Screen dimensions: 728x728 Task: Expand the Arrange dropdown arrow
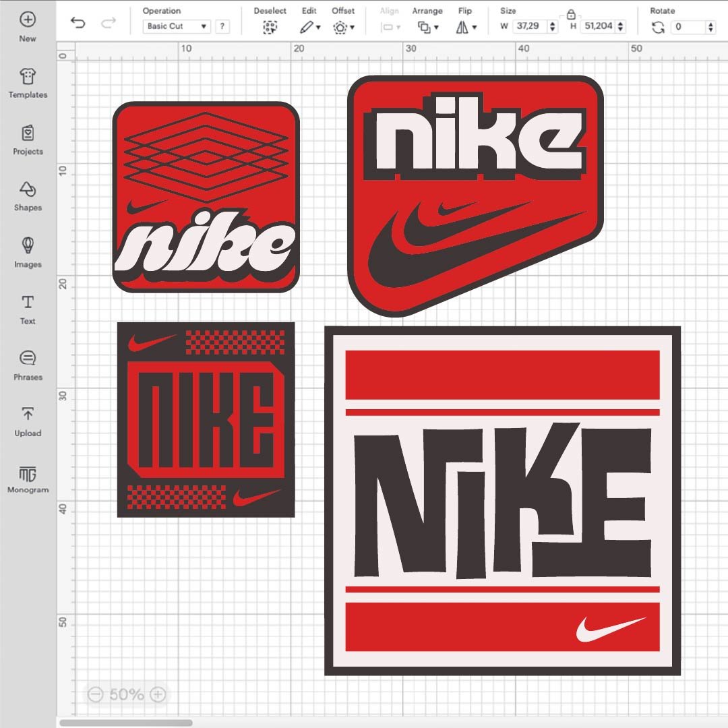click(436, 28)
